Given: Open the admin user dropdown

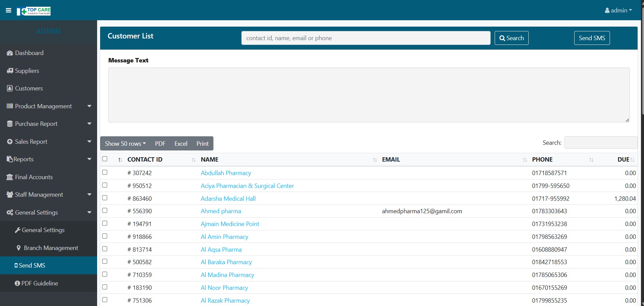Looking at the screenshot, I should [x=618, y=10].
